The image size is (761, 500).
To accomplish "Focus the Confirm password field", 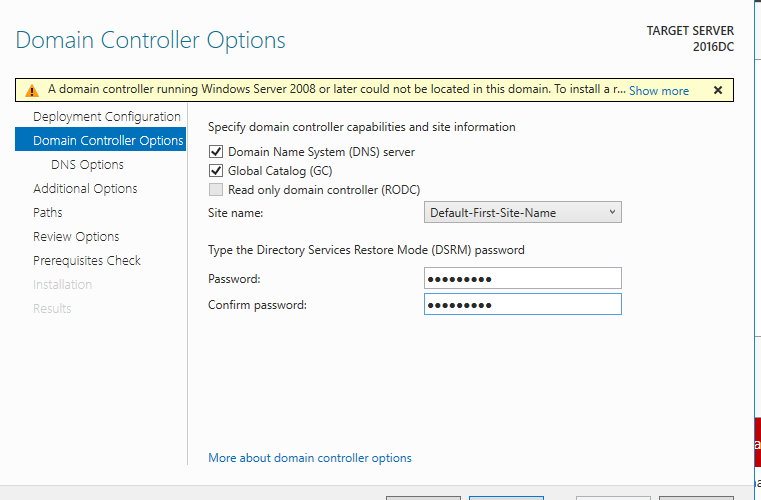I will 522,304.
